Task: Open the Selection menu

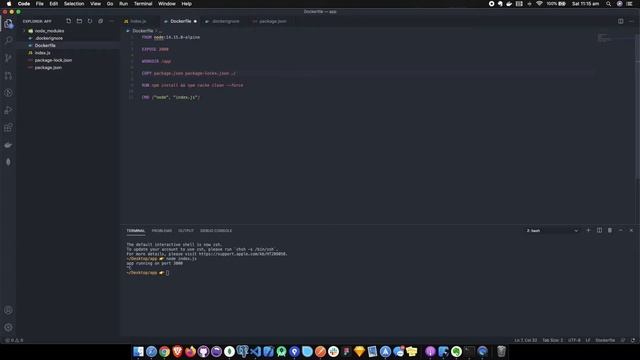Action: coord(74,4)
